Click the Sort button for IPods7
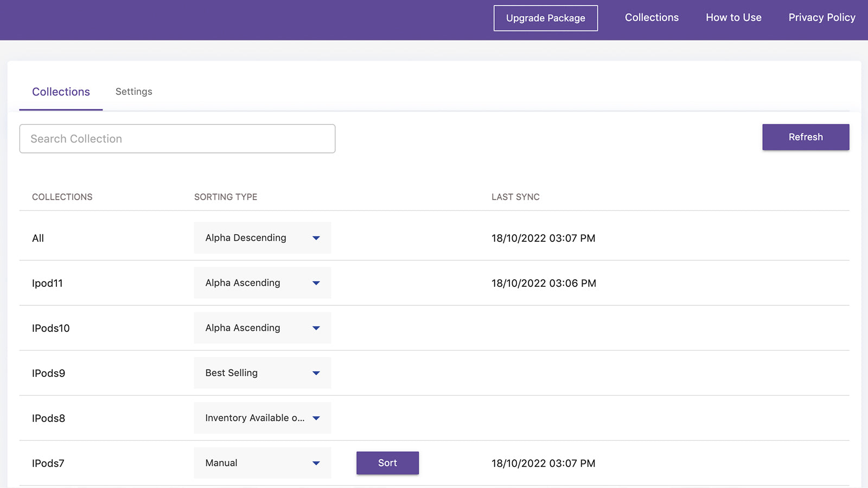Image resolution: width=868 pixels, height=488 pixels. point(387,463)
